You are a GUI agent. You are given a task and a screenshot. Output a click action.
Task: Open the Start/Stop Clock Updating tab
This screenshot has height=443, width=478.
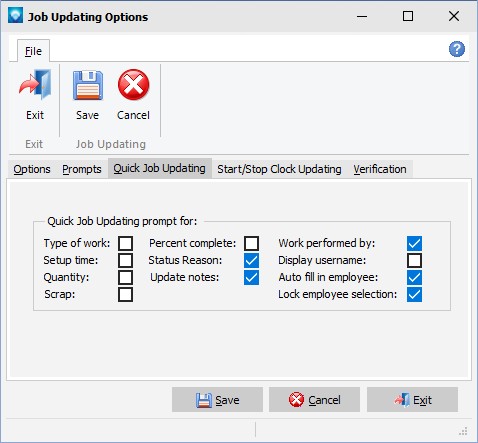(x=279, y=169)
